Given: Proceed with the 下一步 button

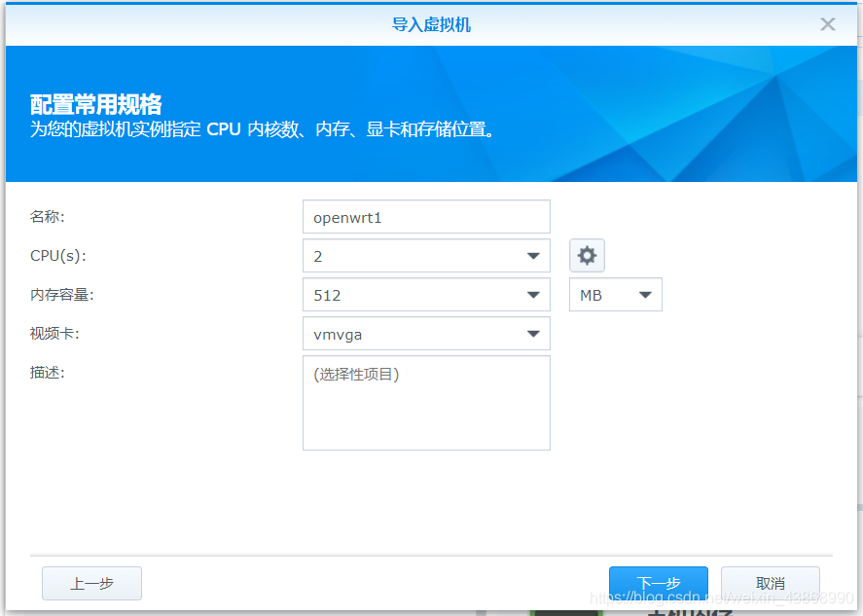Looking at the screenshot, I should (x=659, y=583).
